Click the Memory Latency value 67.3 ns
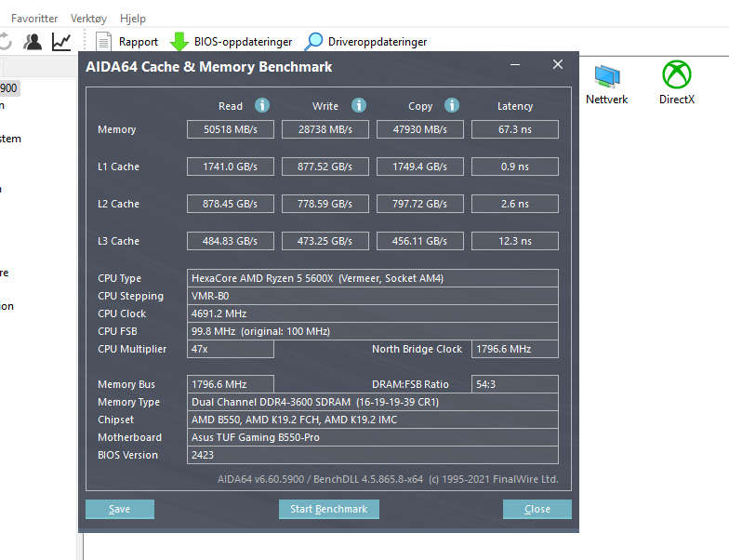The width and height of the screenshot is (729, 560). [x=515, y=129]
